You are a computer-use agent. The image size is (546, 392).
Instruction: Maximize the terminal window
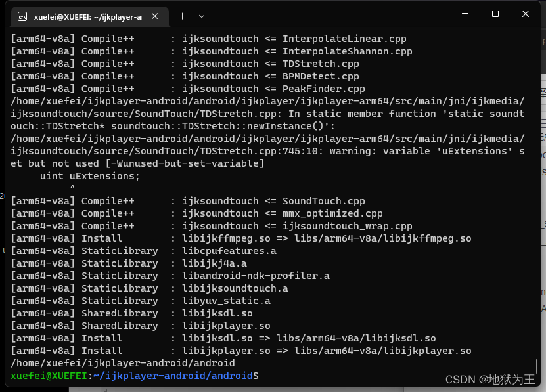pos(495,14)
